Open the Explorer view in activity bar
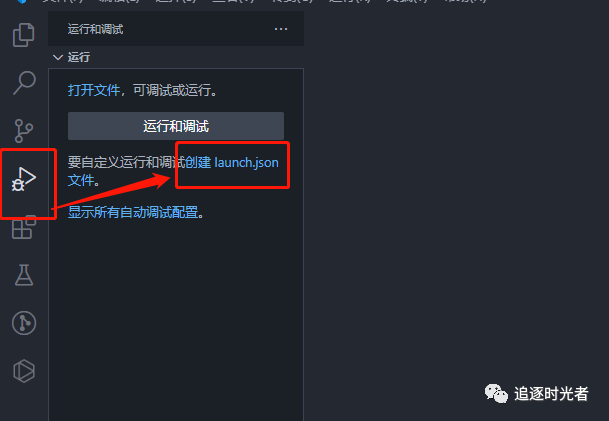This screenshot has width=609, height=421. tap(24, 35)
